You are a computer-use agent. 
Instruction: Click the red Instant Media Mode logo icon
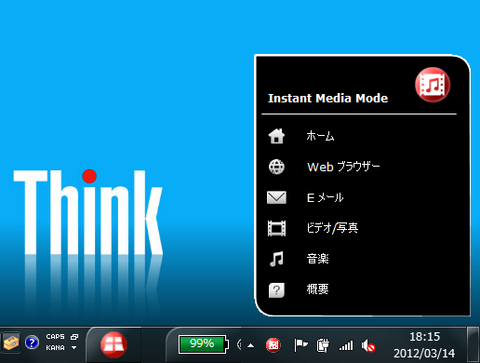[432, 85]
